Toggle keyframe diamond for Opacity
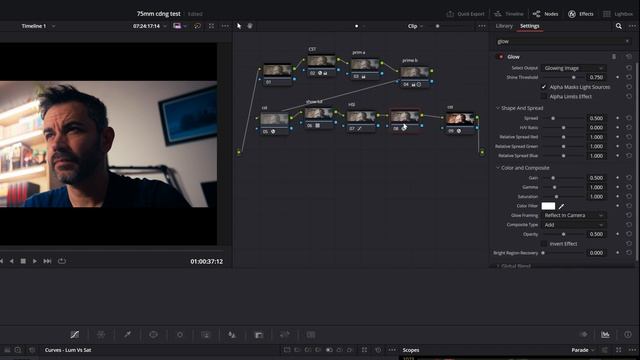 [618, 234]
